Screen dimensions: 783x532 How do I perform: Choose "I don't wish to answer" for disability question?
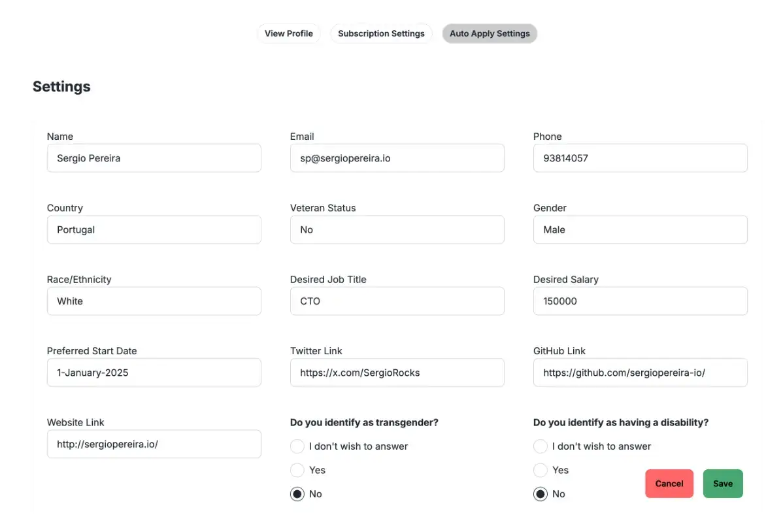point(541,446)
